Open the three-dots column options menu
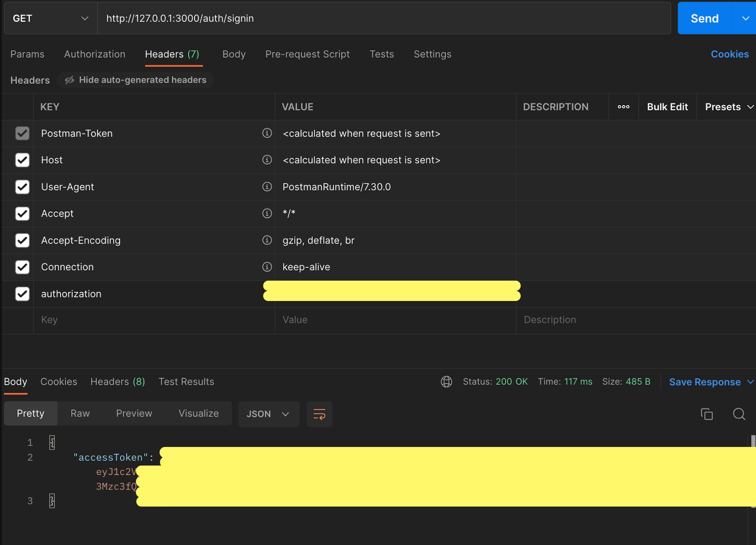Image resolution: width=756 pixels, height=545 pixels. pos(623,107)
